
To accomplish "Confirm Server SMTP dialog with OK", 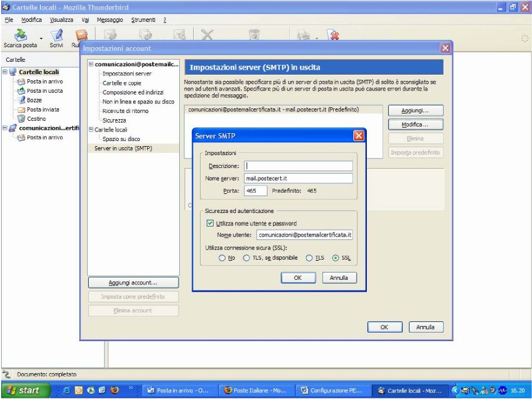I will pyautogui.click(x=298, y=278).
